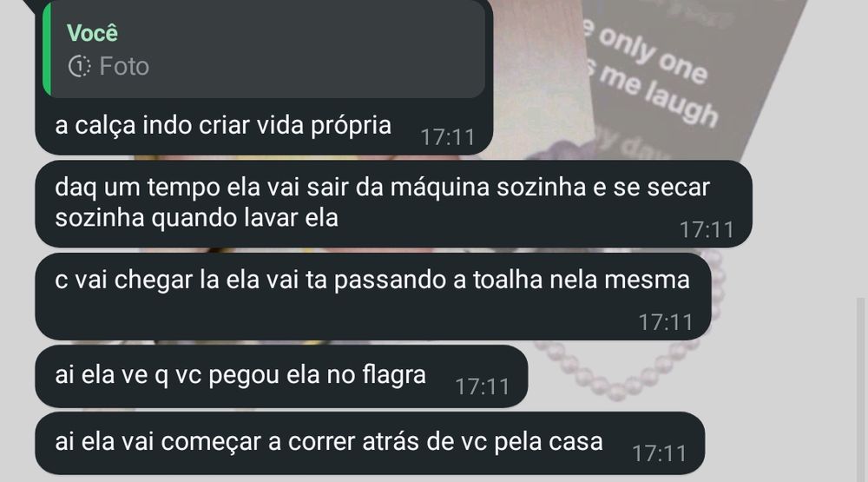Open the quoted reply from Você
The height and width of the screenshot is (482, 868).
(264, 49)
